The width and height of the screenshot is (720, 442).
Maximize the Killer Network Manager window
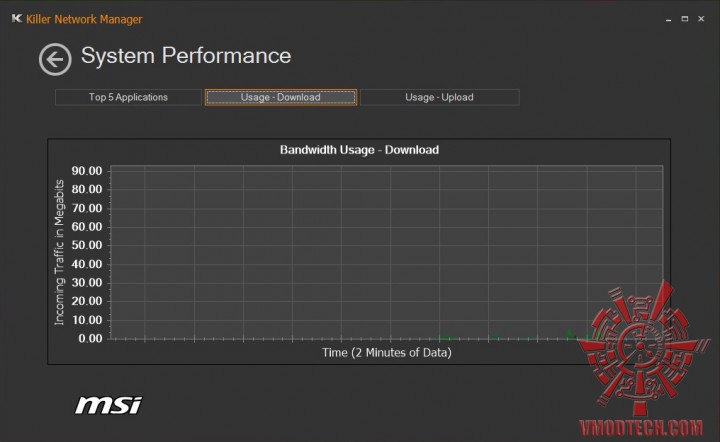[685, 19]
